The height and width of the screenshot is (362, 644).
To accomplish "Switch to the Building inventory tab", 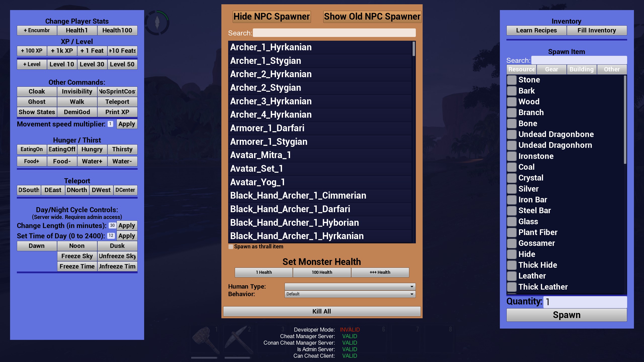I will point(581,69).
